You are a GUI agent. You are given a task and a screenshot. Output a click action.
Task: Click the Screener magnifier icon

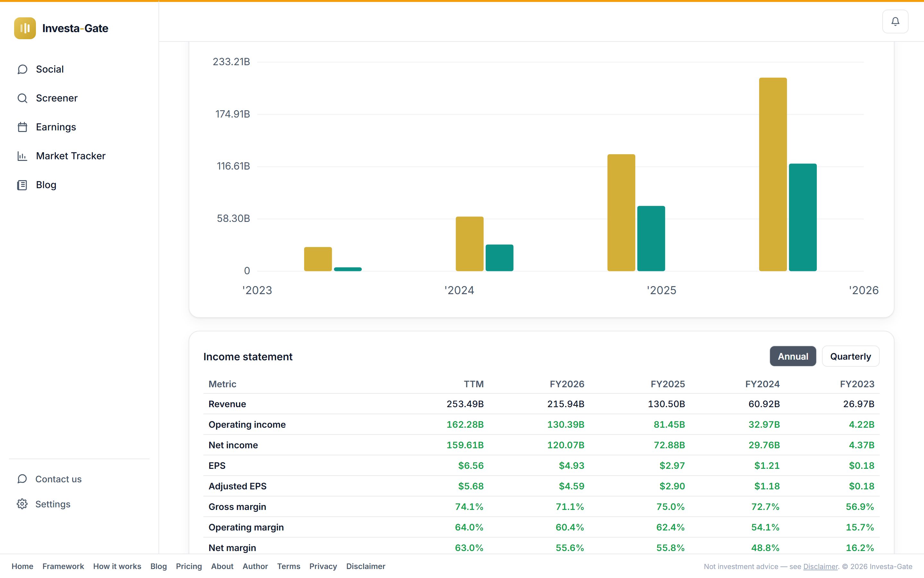pyautogui.click(x=22, y=98)
